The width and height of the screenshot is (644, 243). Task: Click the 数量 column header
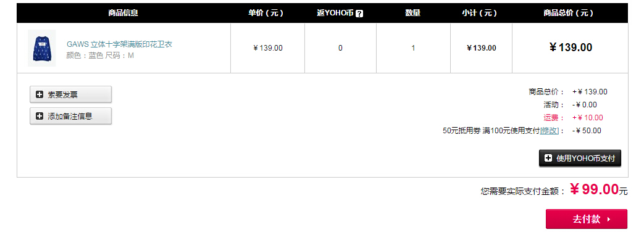tap(413, 13)
